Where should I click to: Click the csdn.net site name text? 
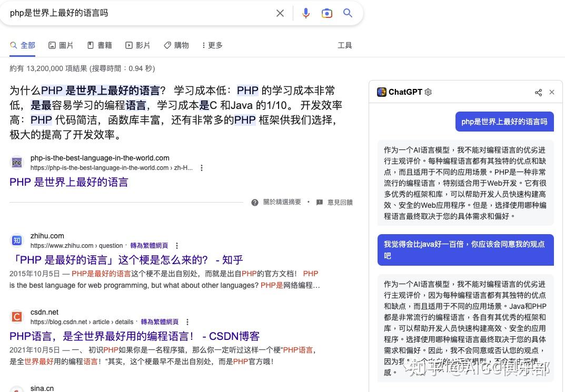(44, 312)
